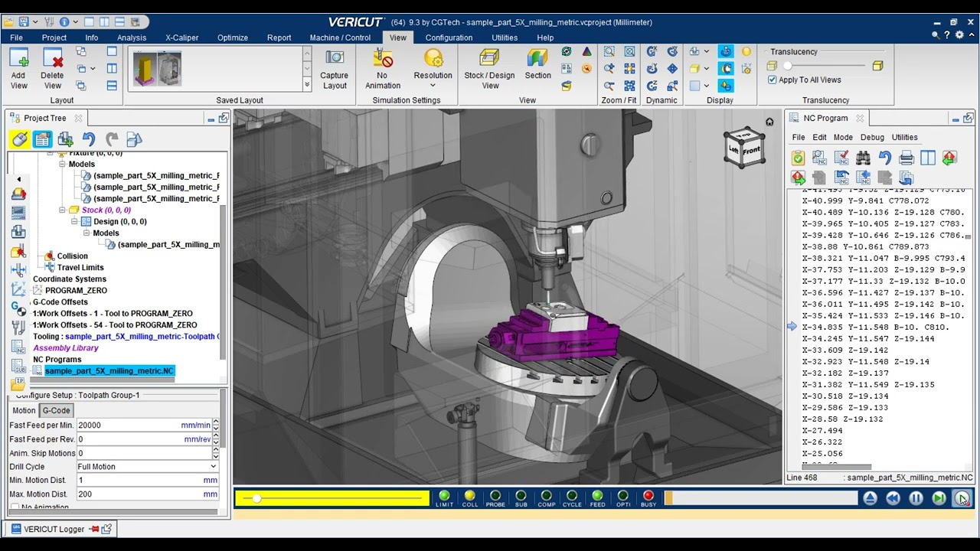
Task: Collapse the Design (0, 0, 0) tree node
Action: (x=74, y=221)
